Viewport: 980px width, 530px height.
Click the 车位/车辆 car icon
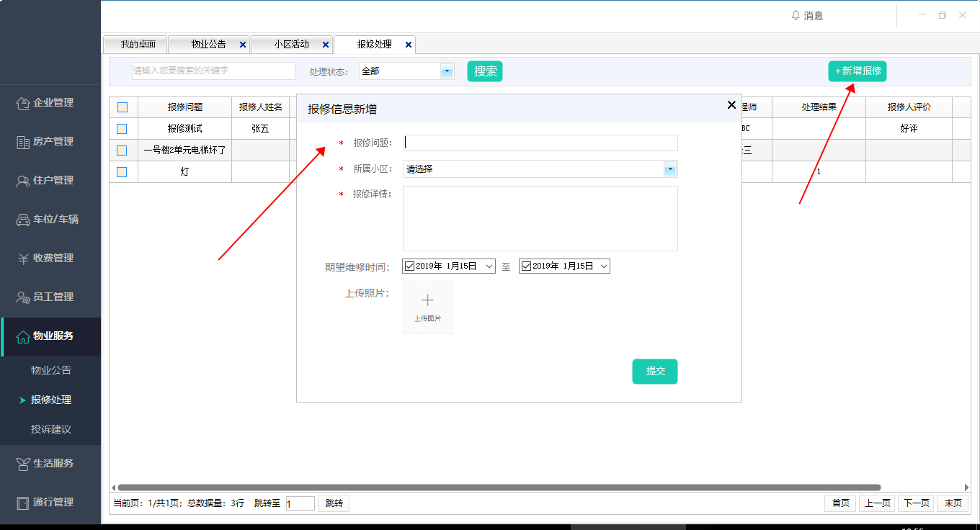coord(23,220)
